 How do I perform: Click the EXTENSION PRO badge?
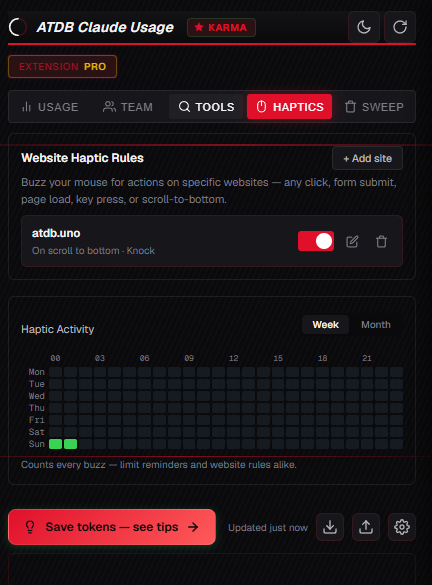click(x=62, y=66)
